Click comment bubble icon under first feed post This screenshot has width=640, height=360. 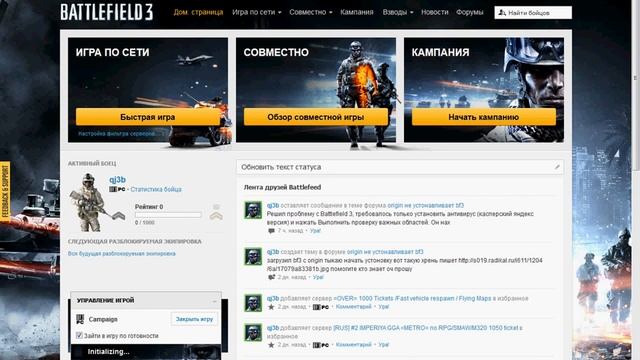click(271, 231)
